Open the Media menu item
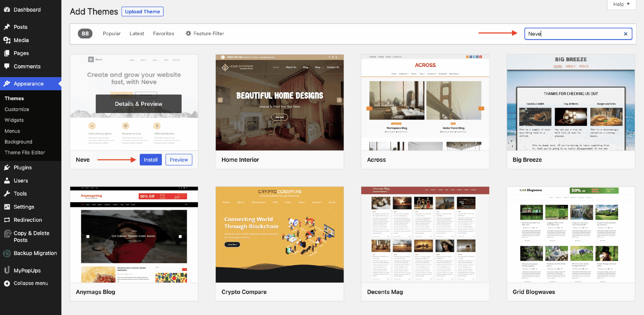Screen dimensions: 644x315 point(31,40)
